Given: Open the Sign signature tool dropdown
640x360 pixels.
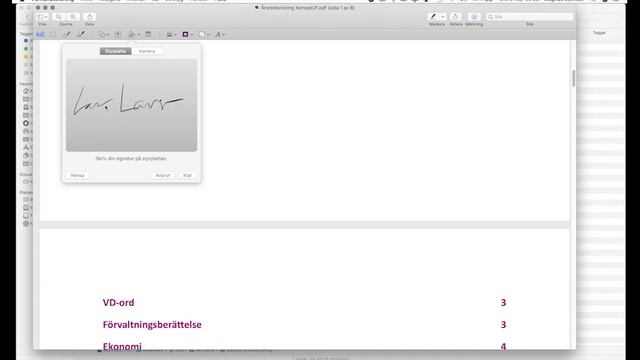Looking at the screenshot, I should pos(134,35).
